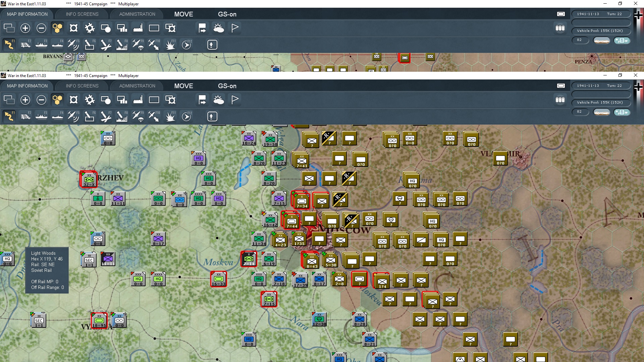The width and height of the screenshot is (644, 362).
Task: Switch to the INFO SCREENS tab
Action: click(82, 85)
